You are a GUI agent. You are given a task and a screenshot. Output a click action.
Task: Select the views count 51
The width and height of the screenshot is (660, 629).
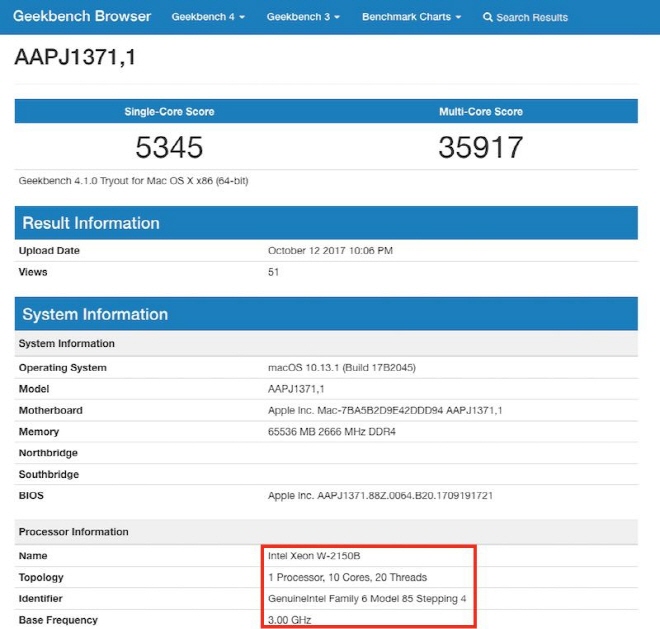[x=274, y=272]
